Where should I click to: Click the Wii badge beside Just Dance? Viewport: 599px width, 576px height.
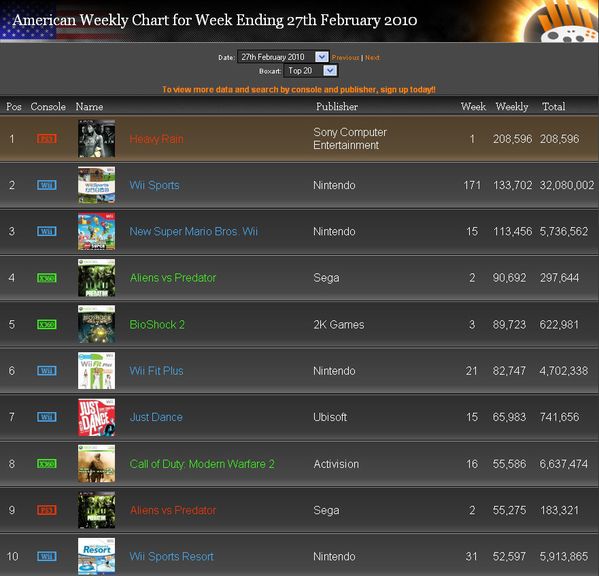coord(47,417)
